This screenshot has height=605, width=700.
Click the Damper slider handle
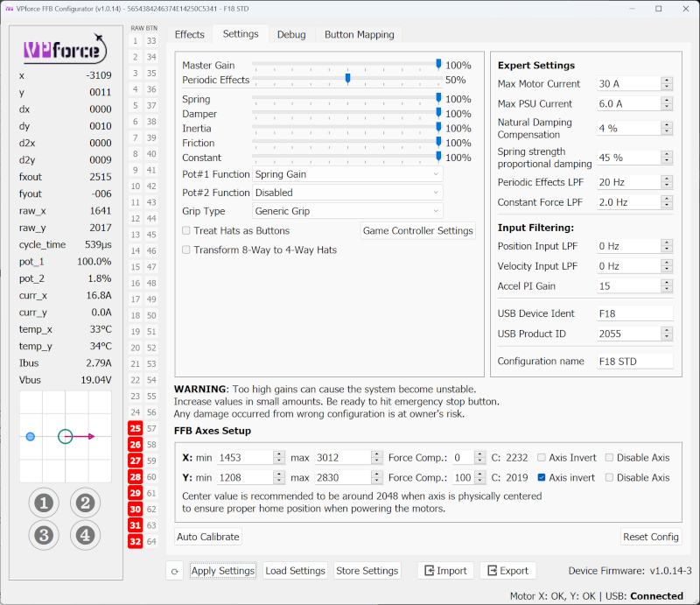point(438,113)
